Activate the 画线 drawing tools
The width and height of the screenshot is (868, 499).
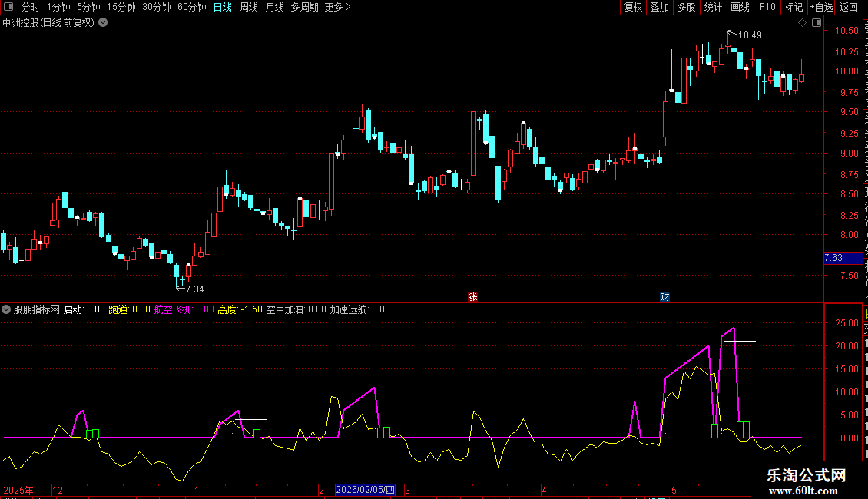click(x=740, y=7)
